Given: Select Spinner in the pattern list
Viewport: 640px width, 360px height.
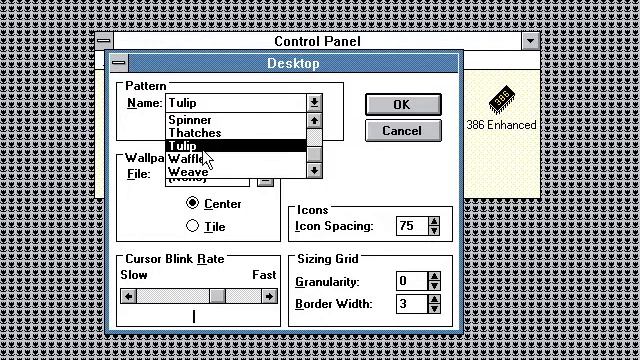Looking at the screenshot, I should coord(236,120).
